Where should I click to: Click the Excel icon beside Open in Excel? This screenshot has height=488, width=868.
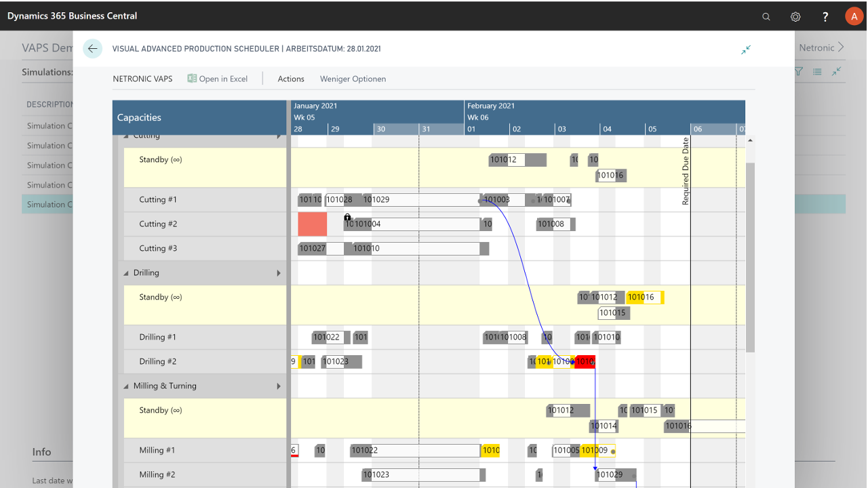click(192, 79)
